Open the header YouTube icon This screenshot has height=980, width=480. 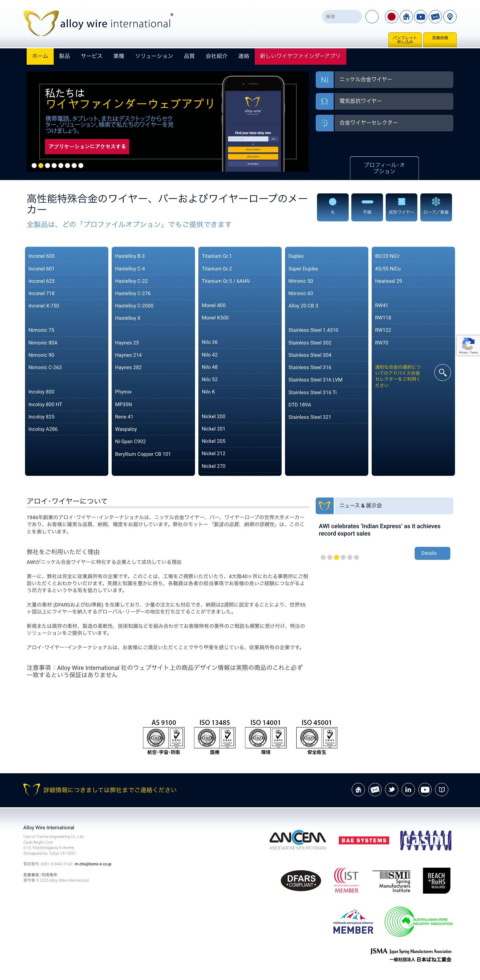click(x=421, y=17)
